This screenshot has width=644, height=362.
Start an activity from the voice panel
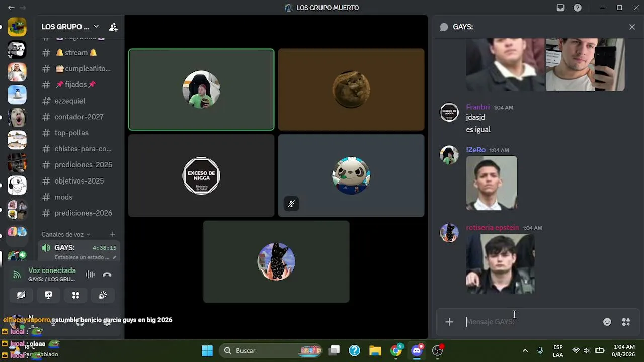[76, 295]
